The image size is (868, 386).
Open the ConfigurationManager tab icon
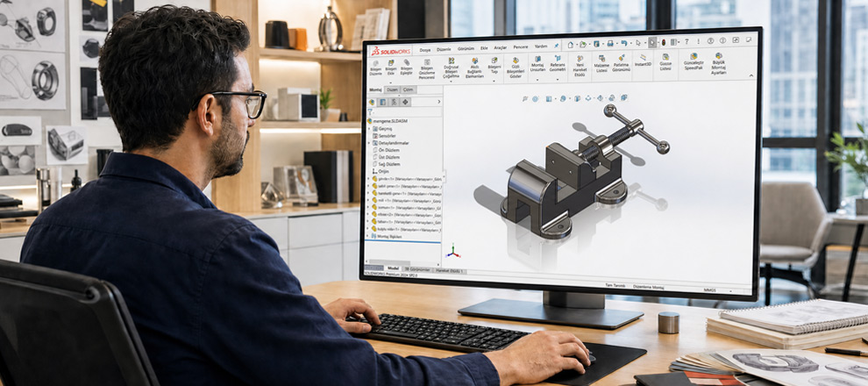(395, 102)
